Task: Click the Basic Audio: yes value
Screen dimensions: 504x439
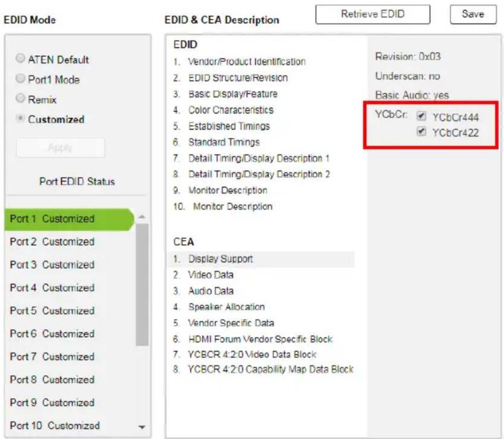Action: click(412, 95)
